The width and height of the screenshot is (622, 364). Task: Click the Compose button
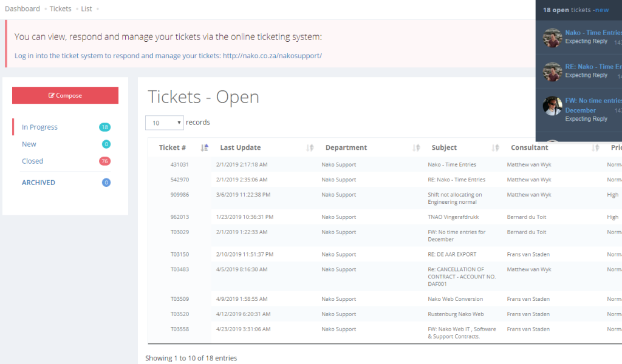[x=65, y=95]
